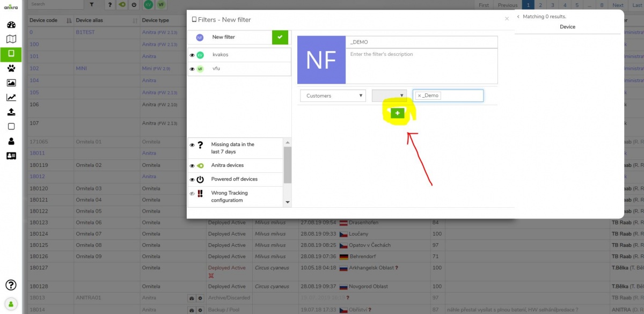This screenshot has height=314, width=644.
Task: Open the empty operator dropdown
Action: 389,96
